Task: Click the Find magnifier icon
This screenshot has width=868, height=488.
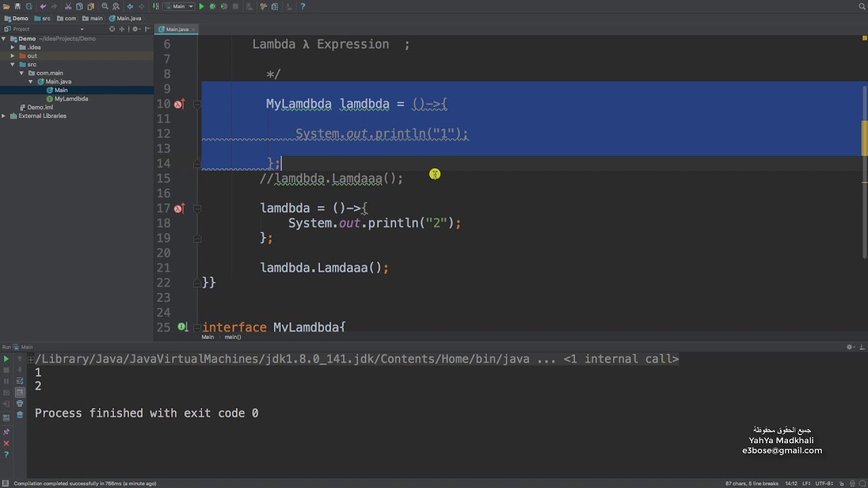Action: [x=105, y=6]
